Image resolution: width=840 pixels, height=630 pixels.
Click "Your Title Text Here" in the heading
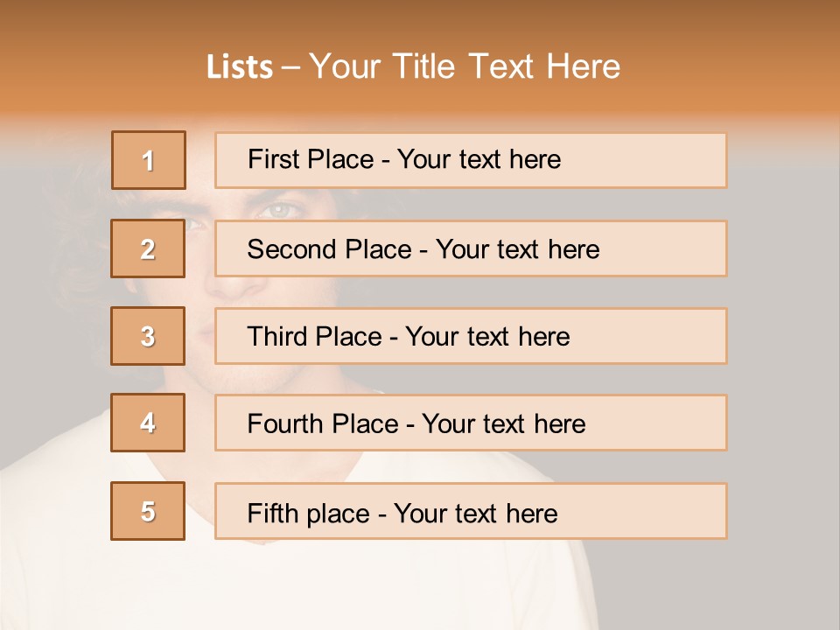[465, 66]
